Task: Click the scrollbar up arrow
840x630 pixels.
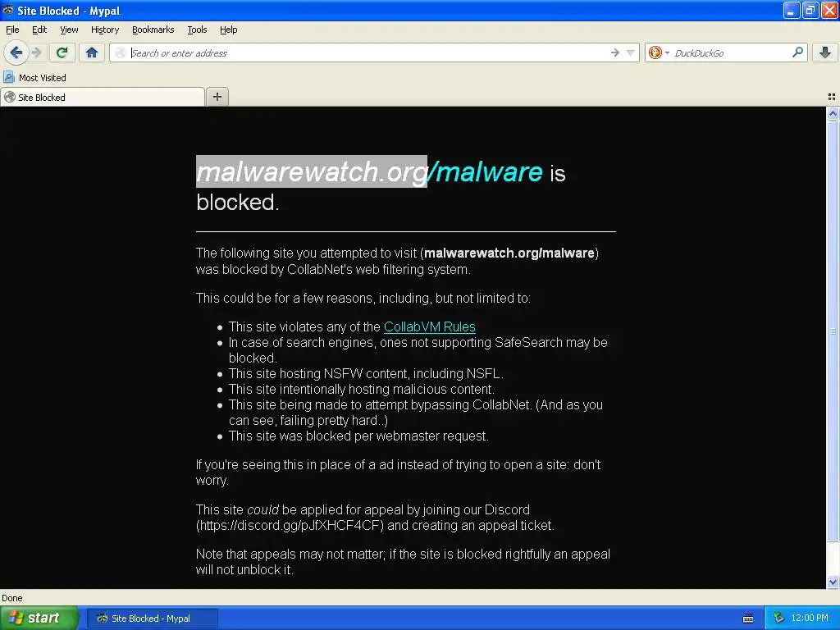Action: (833, 113)
